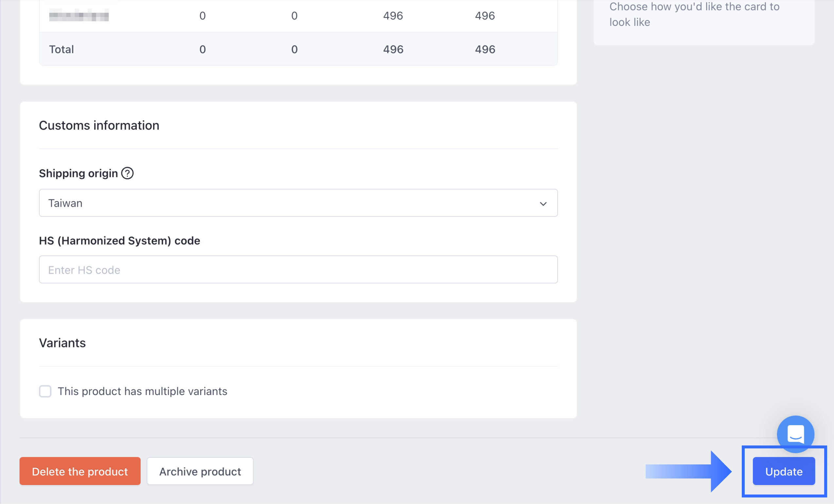Click the Shipping origin label text
The width and height of the screenshot is (834, 504).
(78, 173)
